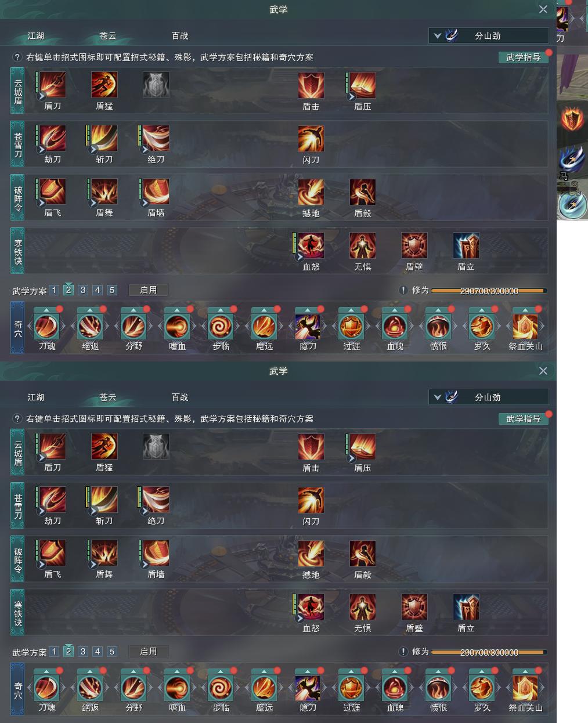Viewport: 588px width, 723px height.
Task: Select martial scheme 1 in upper panel
Action: click(54, 290)
